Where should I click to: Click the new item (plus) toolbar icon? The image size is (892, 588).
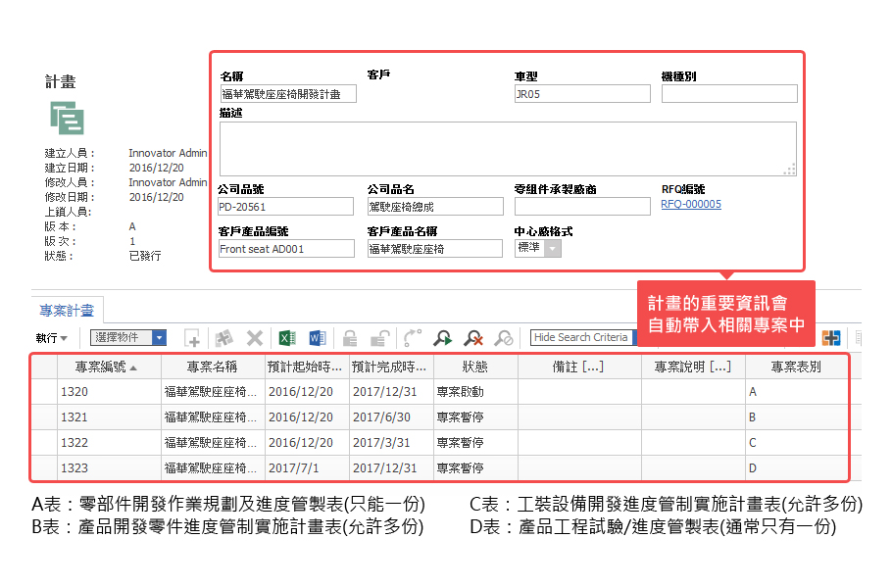click(x=193, y=338)
